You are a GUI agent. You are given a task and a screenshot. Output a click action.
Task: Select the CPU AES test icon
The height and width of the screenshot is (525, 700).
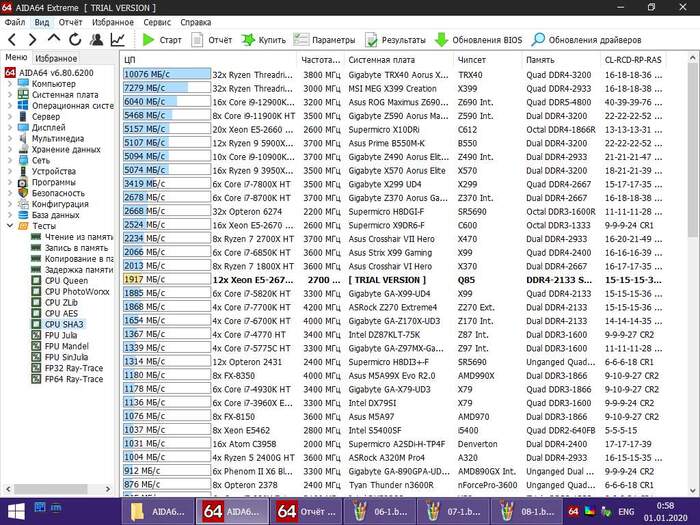[36, 313]
